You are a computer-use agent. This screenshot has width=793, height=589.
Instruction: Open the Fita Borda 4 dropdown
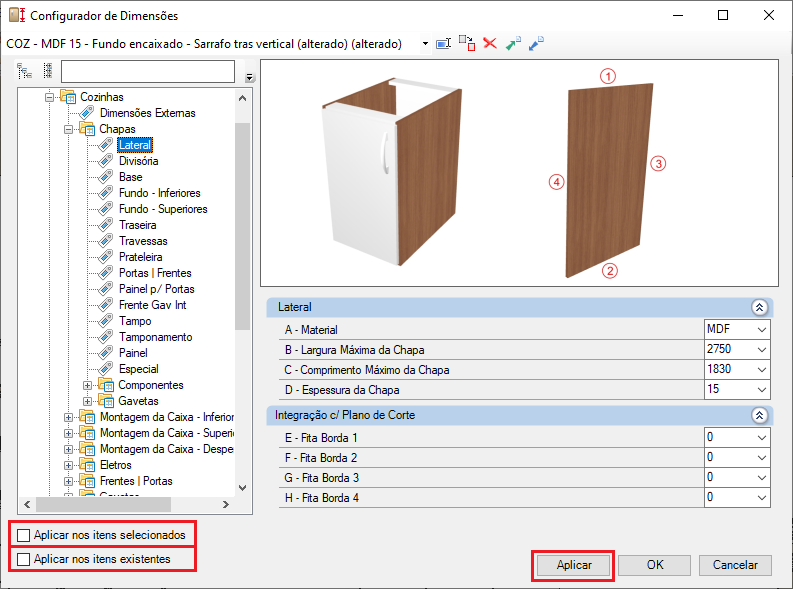pyautogui.click(x=762, y=498)
